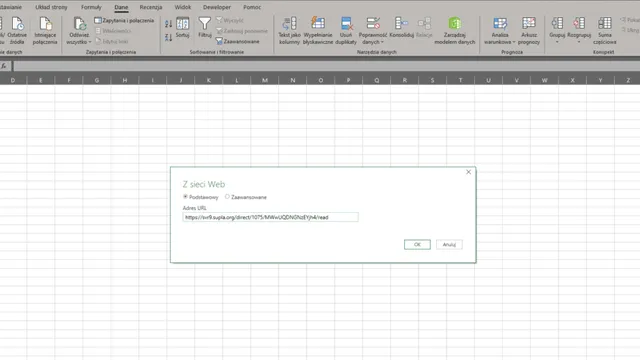640x360 pixels.
Task: Toggle the Filtruj filter funnel
Action: 204,27
